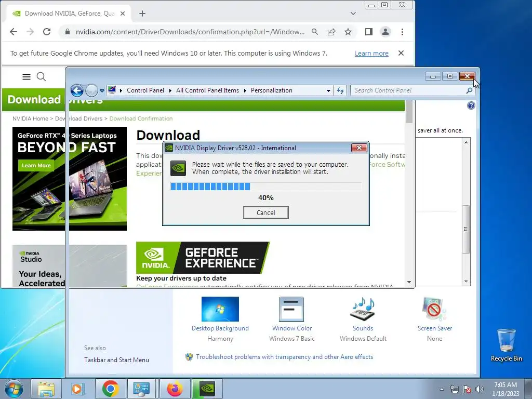The width and height of the screenshot is (532, 399).
Task: Open address bar history dropdown arrow
Action: click(328, 90)
